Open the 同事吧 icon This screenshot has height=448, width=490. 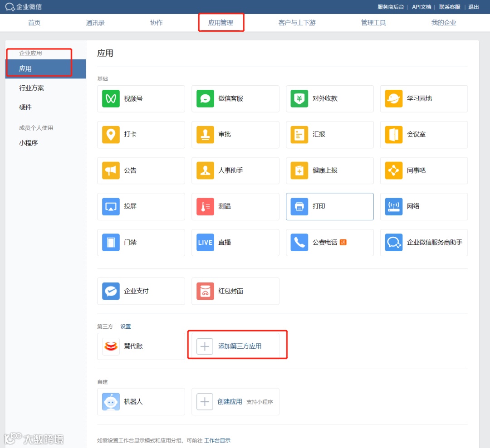tap(393, 170)
